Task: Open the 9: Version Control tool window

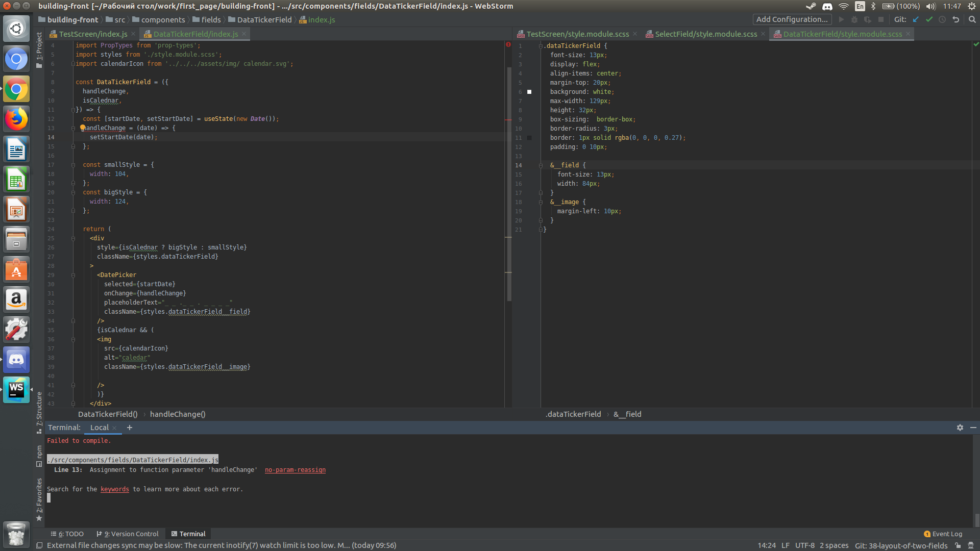Action: [128, 534]
